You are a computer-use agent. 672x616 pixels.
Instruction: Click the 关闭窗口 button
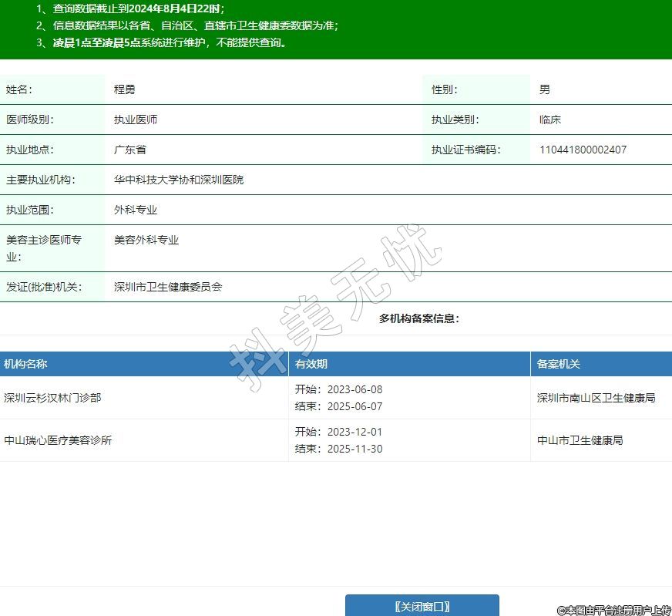[422, 606]
